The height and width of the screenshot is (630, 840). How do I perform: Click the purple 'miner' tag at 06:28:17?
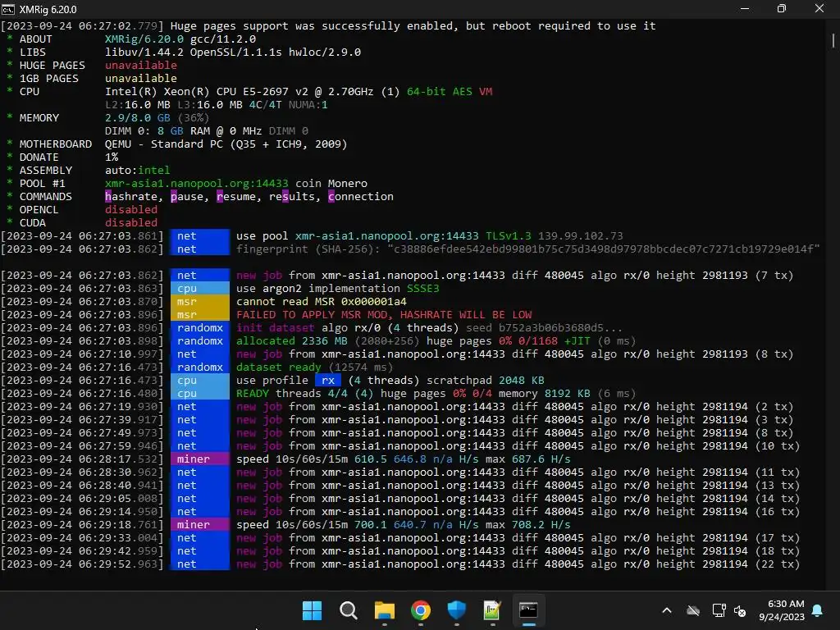click(200, 459)
